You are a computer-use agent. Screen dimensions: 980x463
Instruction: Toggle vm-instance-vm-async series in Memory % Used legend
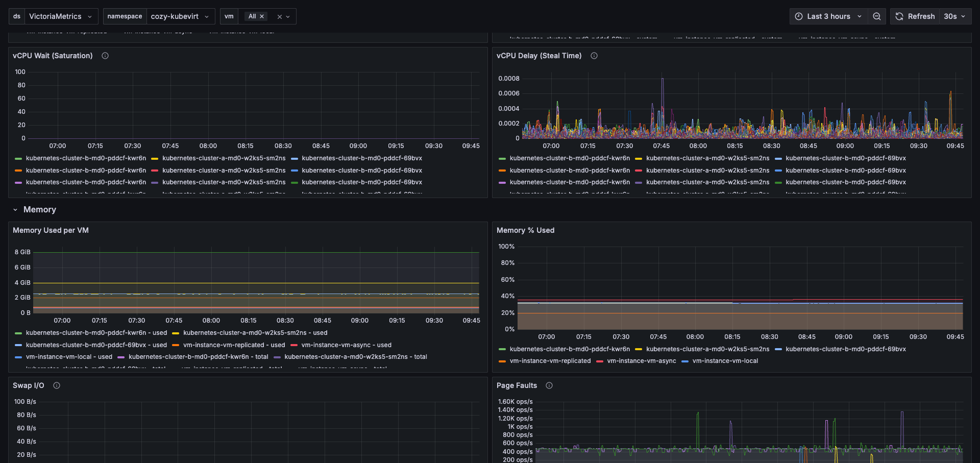pyautogui.click(x=642, y=361)
